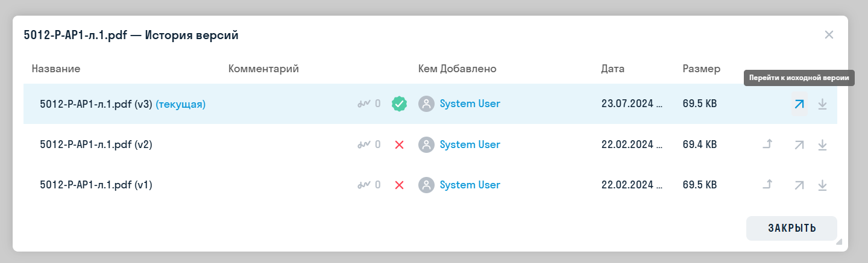The image size is (868, 263).
Task: Close the История версий dialog with the X
Action: click(x=829, y=35)
